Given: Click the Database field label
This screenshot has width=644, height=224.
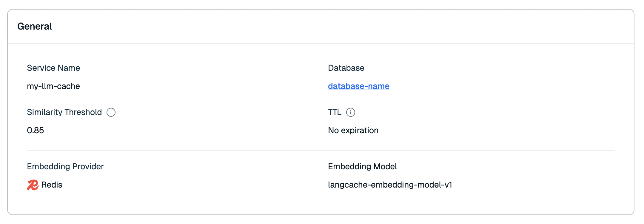Looking at the screenshot, I should [x=346, y=68].
